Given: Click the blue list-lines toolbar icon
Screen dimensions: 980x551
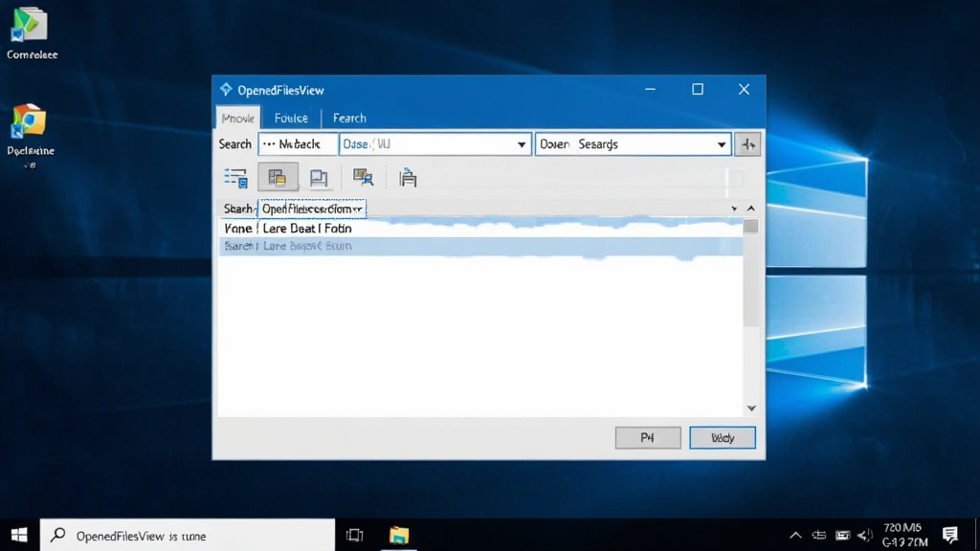Looking at the screenshot, I should coord(235,178).
